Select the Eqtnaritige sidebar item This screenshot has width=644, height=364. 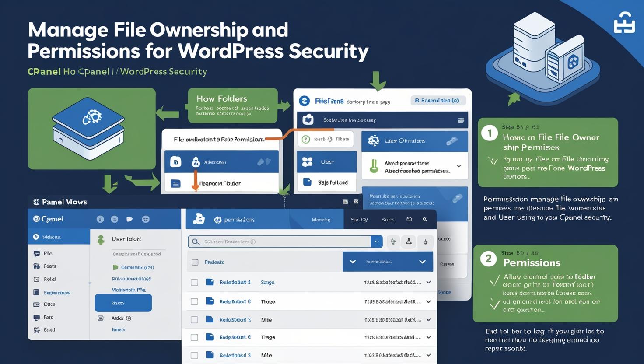[x=57, y=292]
